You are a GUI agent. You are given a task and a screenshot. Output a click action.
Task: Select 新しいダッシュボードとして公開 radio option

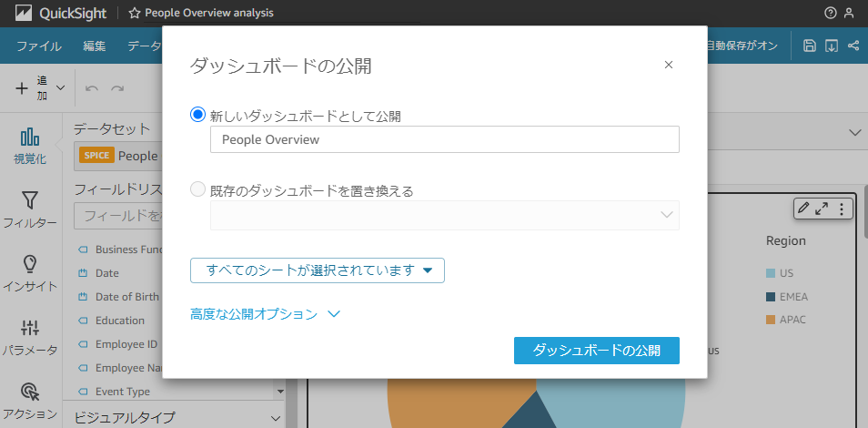coord(197,115)
